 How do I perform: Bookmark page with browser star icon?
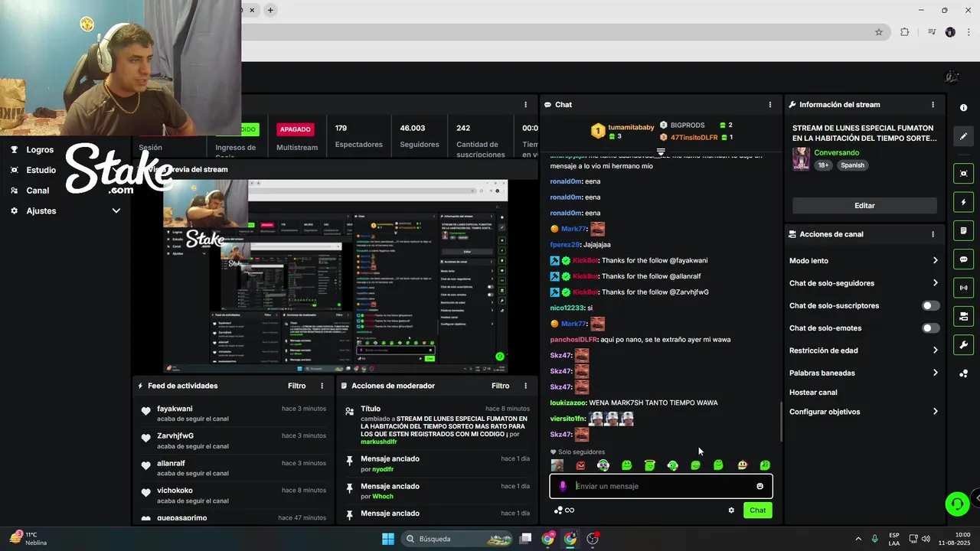point(879,32)
